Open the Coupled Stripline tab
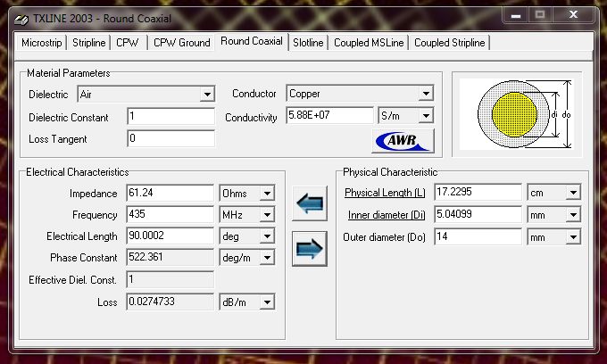Screen dimensions: 607x364 pyautogui.click(x=449, y=43)
